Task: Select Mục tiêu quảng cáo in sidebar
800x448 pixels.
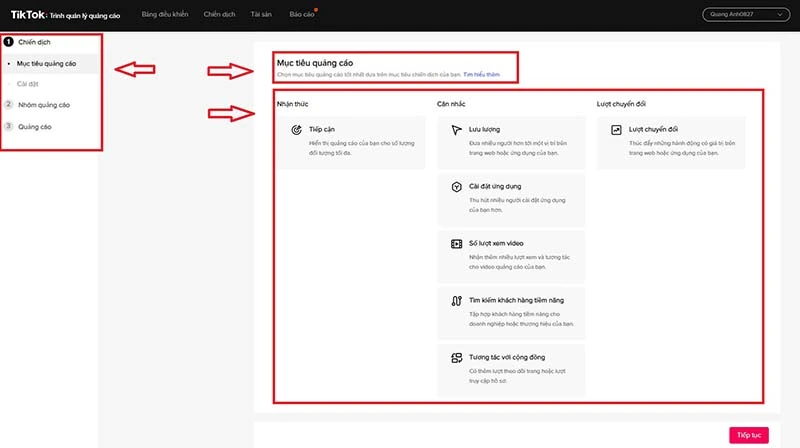Action: click(x=46, y=63)
